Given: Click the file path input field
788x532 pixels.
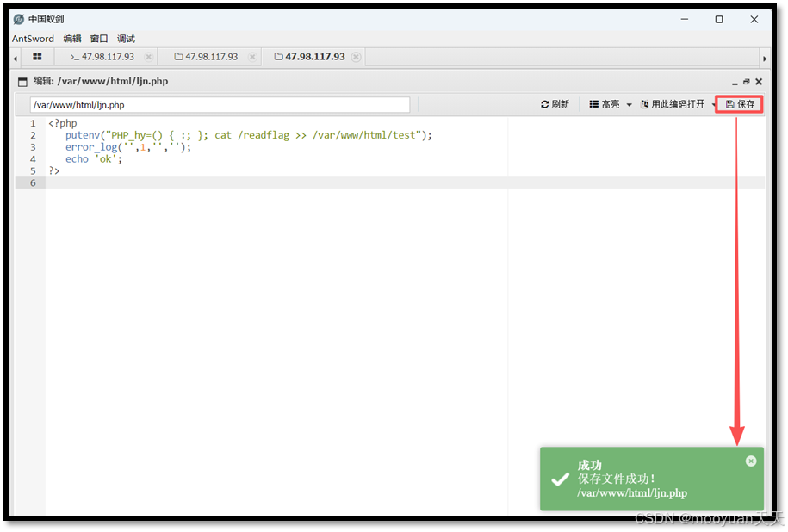Looking at the screenshot, I should pyautogui.click(x=220, y=104).
